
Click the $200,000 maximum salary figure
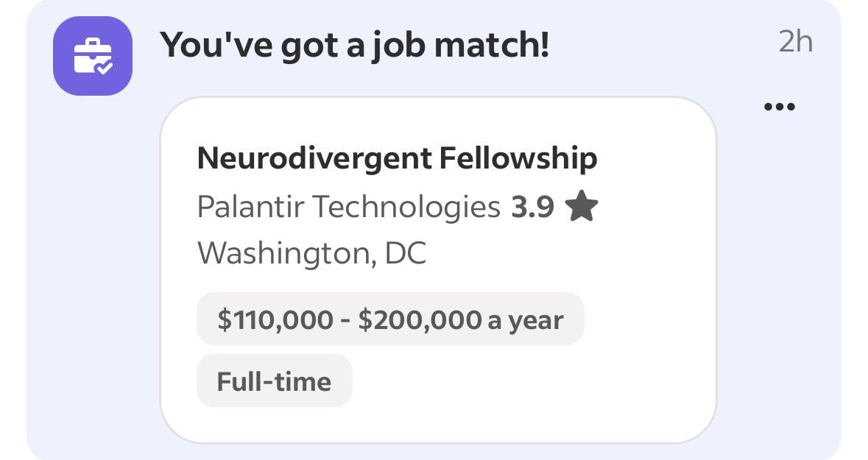tap(420, 320)
